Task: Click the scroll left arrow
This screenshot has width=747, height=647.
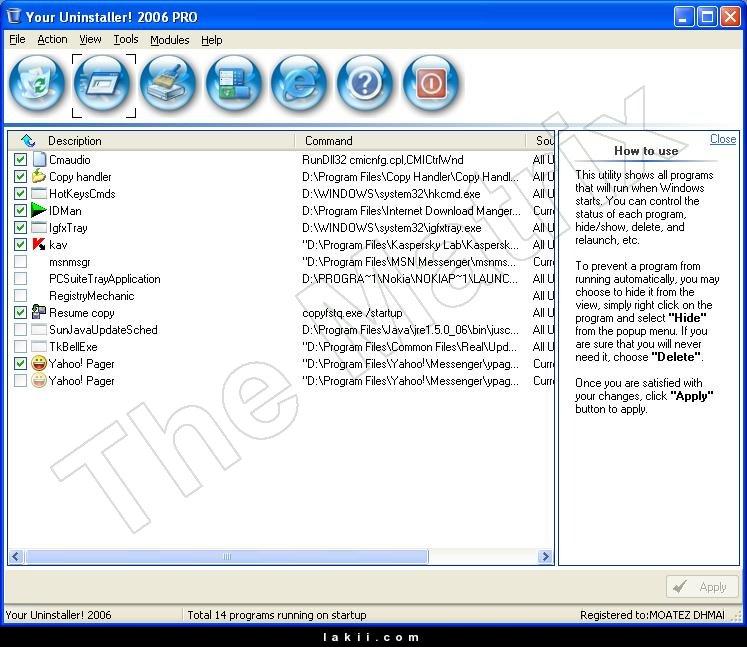Action: [x=16, y=556]
